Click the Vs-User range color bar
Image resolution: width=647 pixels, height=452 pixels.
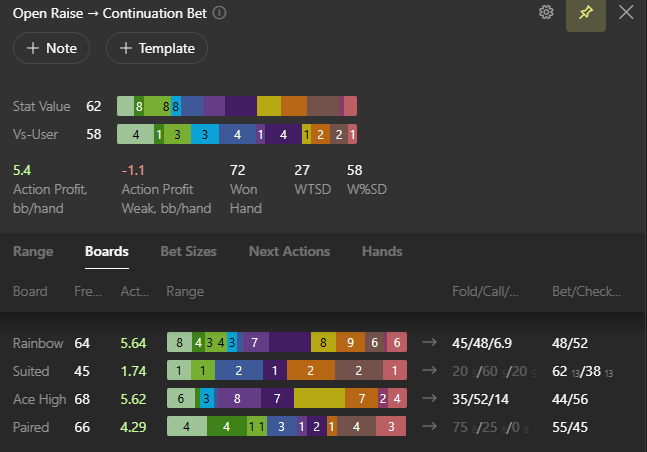click(237, 134)
